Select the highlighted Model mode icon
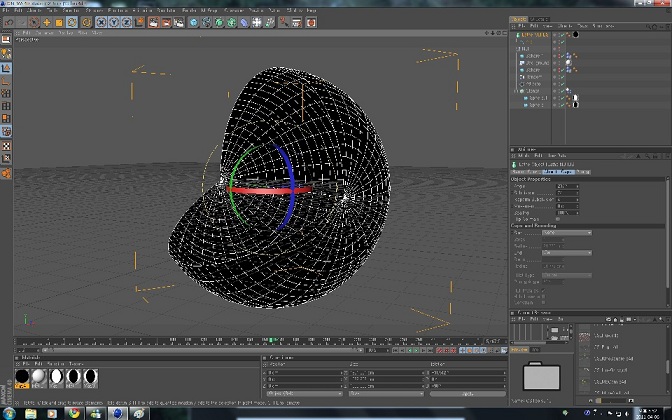This screenshot has height=420, width=672. tap(6, 68)
